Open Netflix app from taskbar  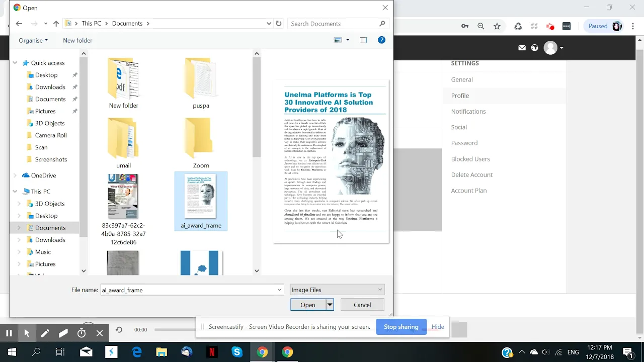(212, 352)
